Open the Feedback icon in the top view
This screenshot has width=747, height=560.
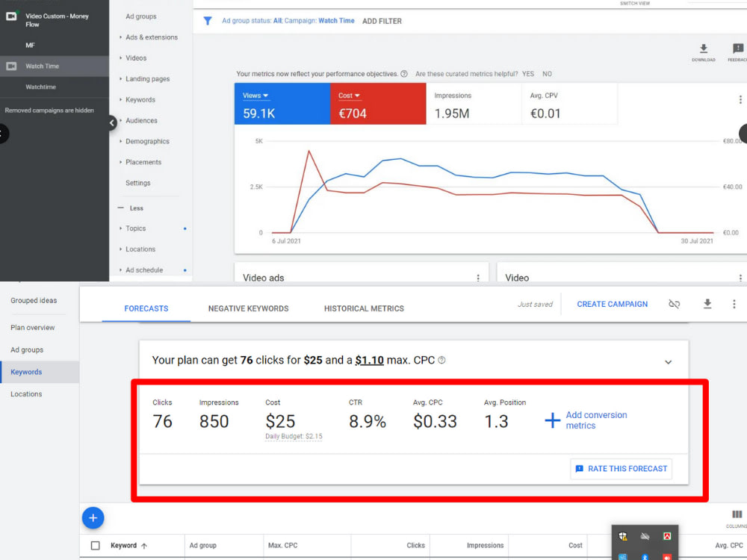point(737,48)
